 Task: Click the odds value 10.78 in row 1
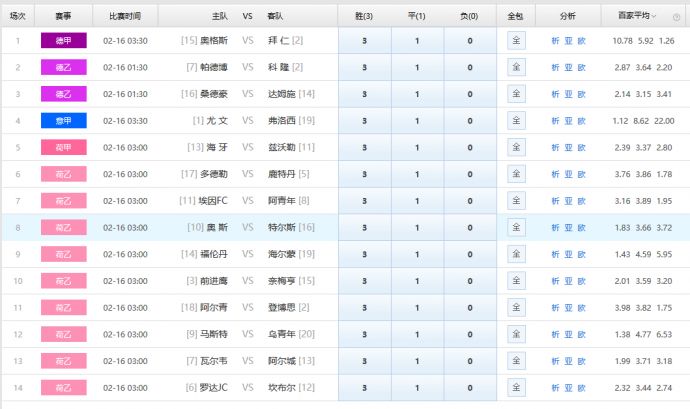tap(622, 41)
